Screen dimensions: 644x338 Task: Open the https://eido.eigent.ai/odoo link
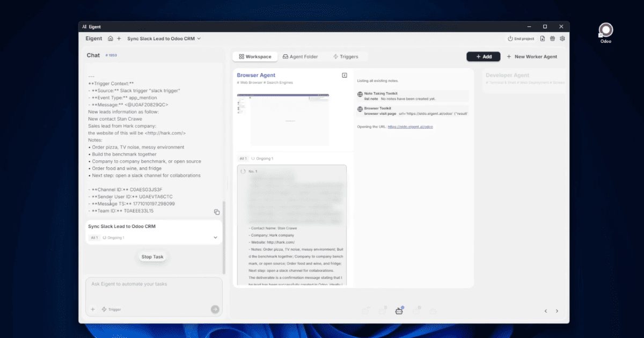[x=411, y=127]
